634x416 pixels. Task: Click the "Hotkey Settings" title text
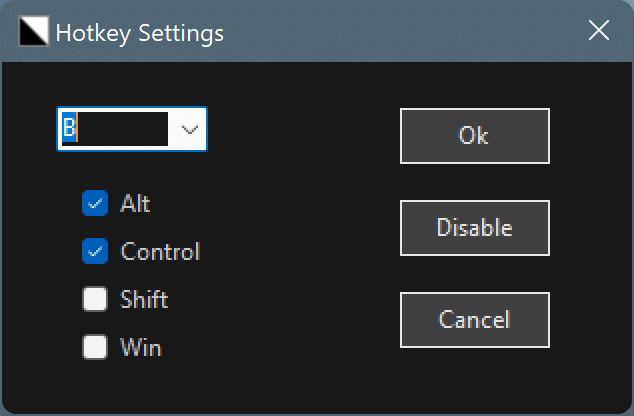click(x=140, y=33)
